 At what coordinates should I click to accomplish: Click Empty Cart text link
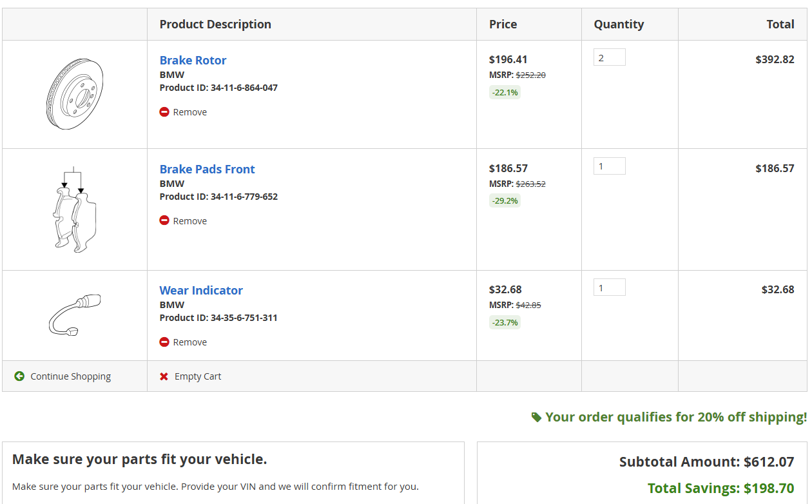[197, 376]
